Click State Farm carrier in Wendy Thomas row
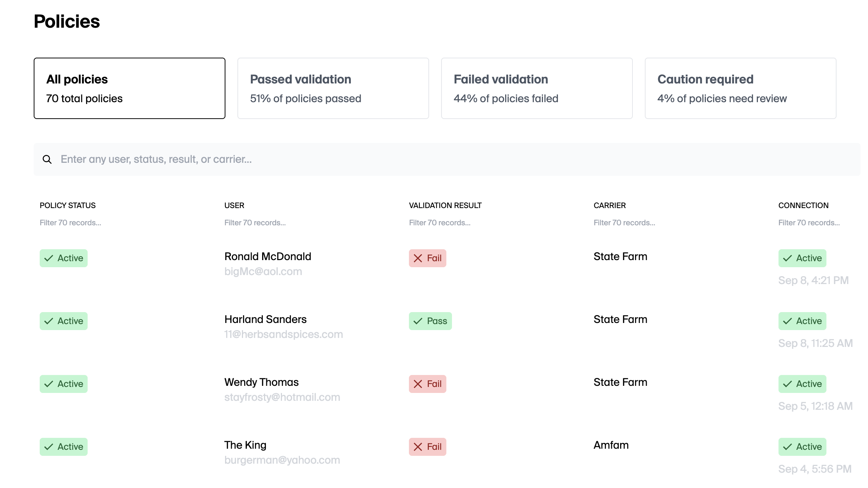Screen dimensions: 868x488 [620, 382]
